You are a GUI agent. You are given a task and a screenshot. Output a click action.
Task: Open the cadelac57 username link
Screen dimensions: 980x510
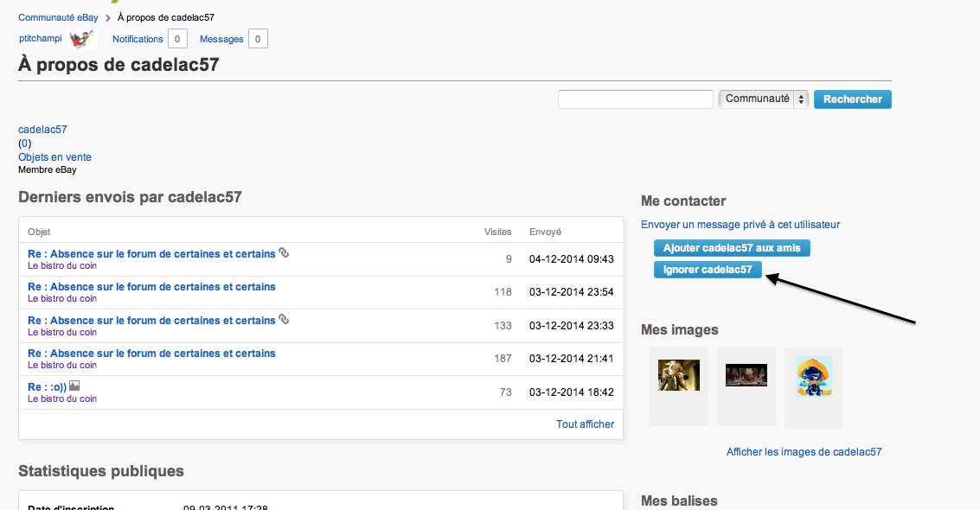42,129
